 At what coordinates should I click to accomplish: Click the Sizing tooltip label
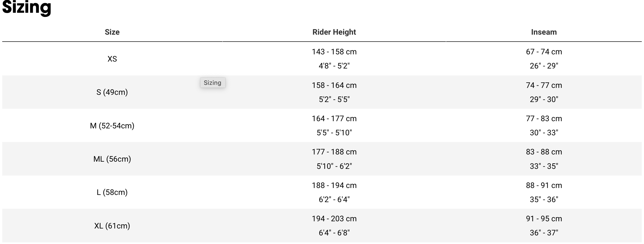tap(213, 83)
